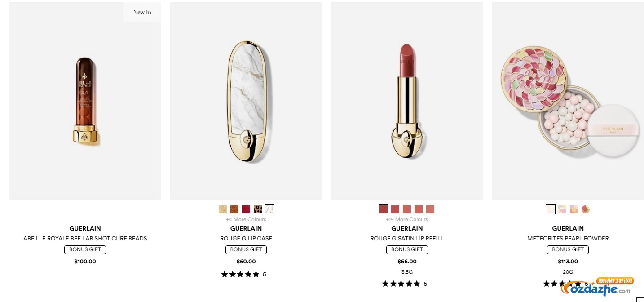Image resolution: width=644 pixels, height=302 pixels.
Task: Click the New In badge on first product
Action: pos(142,12)
